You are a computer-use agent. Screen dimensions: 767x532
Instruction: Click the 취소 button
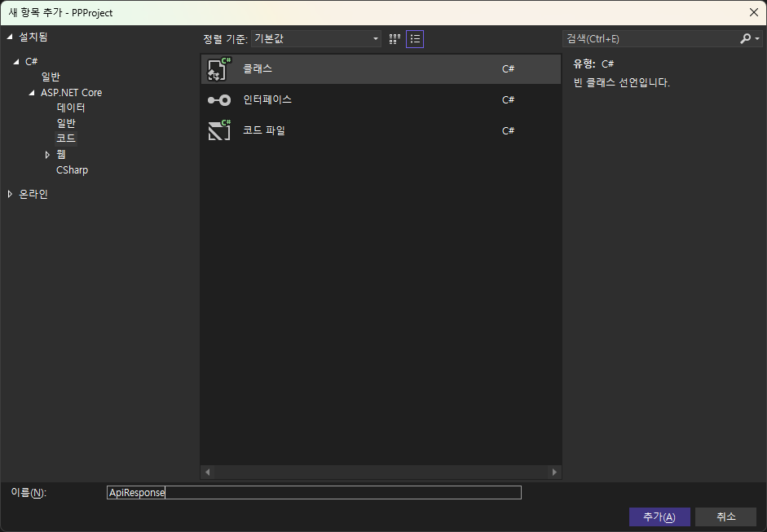pos(726,517)
